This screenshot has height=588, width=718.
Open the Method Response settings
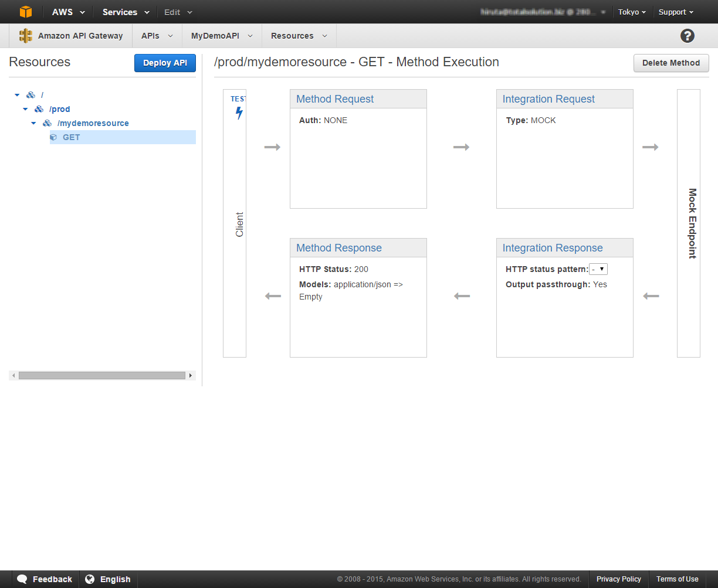pos(339,248)
